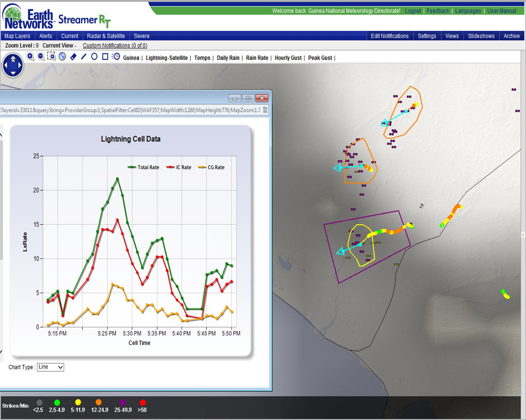526x420 pixels.
Task: Click the zoom out magnifier tool
Action: pos(41,56)
